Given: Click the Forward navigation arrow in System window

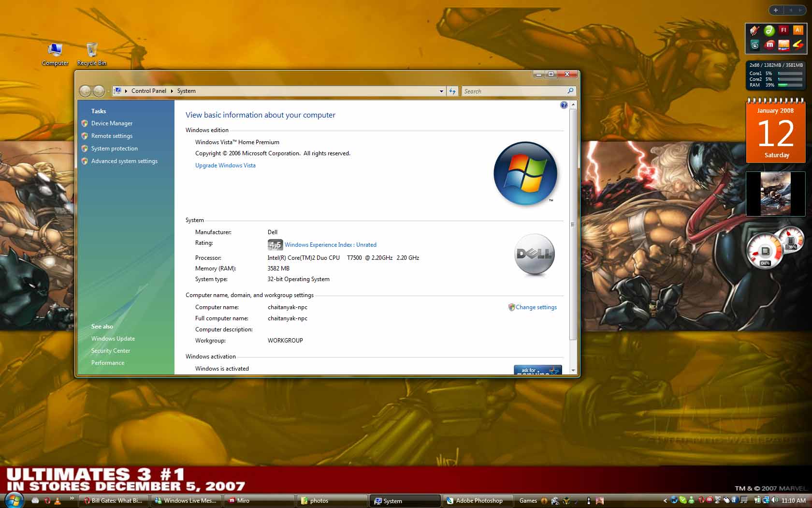Looking at the screenshot, I should tap(99, 91).
